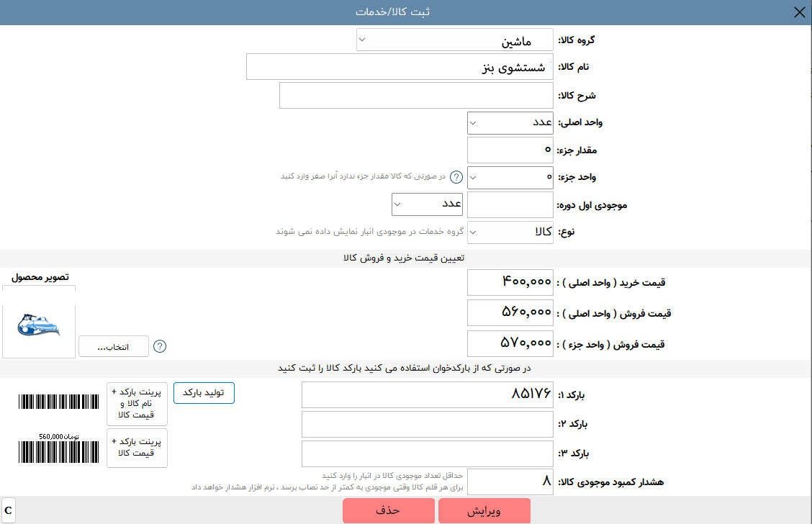Image resolution: width=812 pixels, height=524 pixels.
Task: Close the ثبت کالا/خدمات window
Action: pos(799,12)
